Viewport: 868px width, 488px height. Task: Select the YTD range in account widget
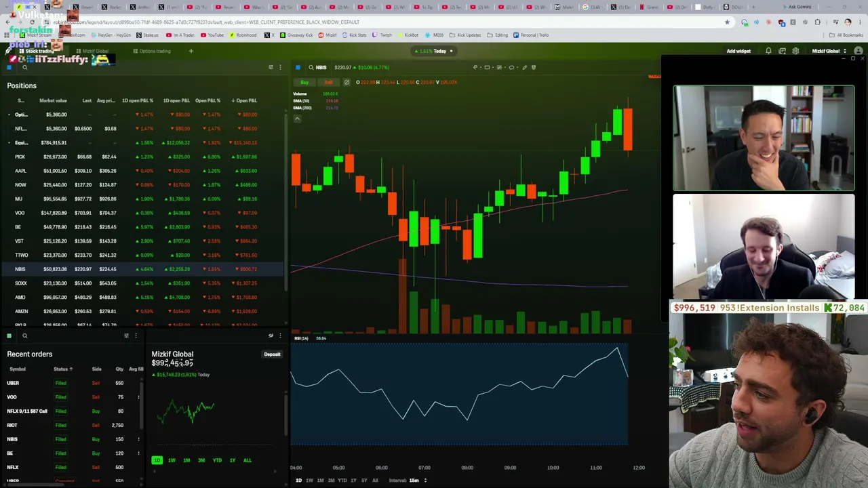[217, 460]
